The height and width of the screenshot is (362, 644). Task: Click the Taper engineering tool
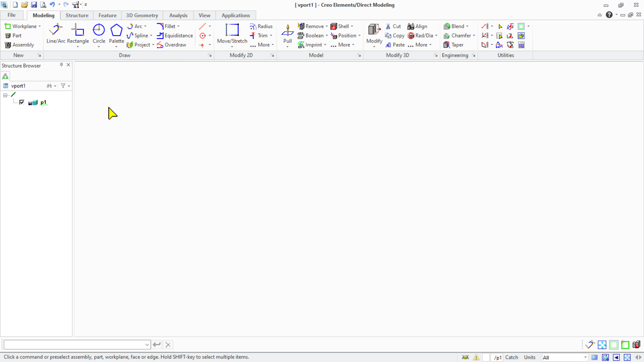pos(453,45)
